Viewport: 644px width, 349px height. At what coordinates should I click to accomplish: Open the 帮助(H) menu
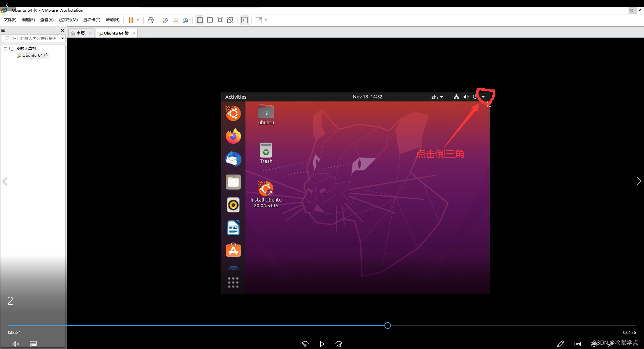(112, 20)
